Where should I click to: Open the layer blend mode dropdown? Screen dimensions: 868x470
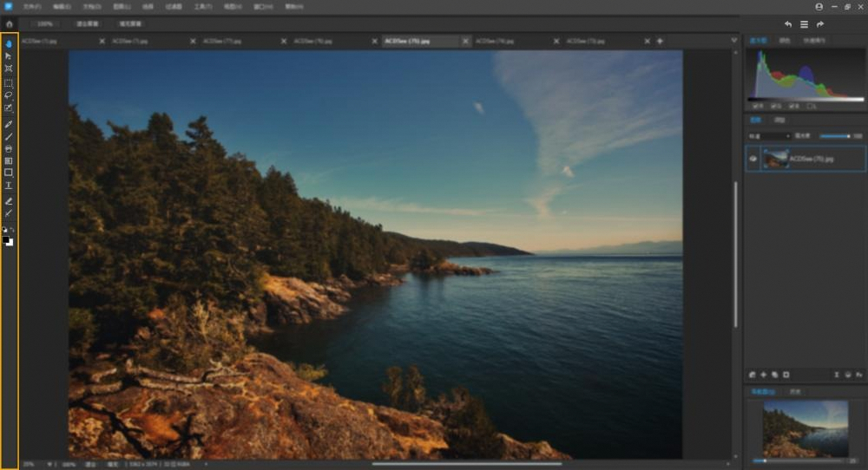769,136
